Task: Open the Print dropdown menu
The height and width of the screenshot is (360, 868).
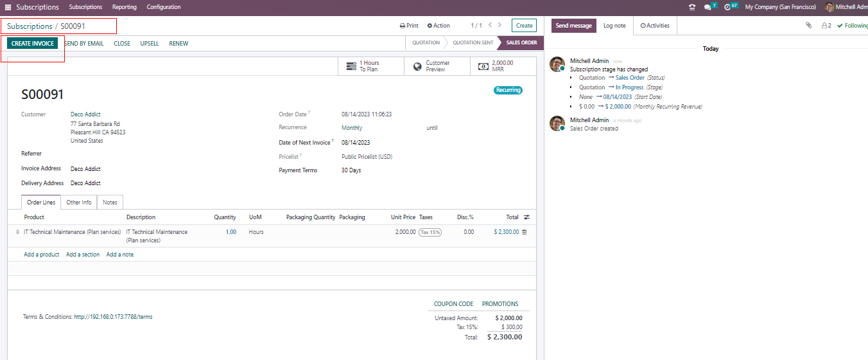Action: tap(409, 26)
